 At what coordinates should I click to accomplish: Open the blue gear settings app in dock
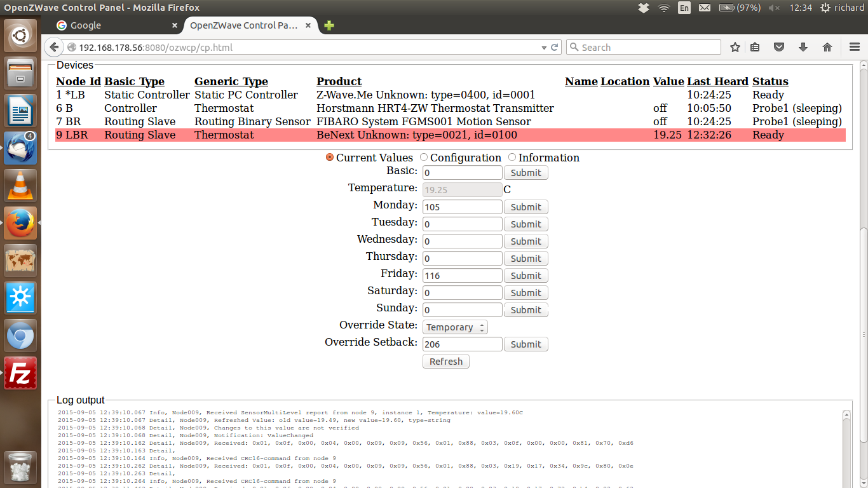pyautogui.click(x=20, y=298)
